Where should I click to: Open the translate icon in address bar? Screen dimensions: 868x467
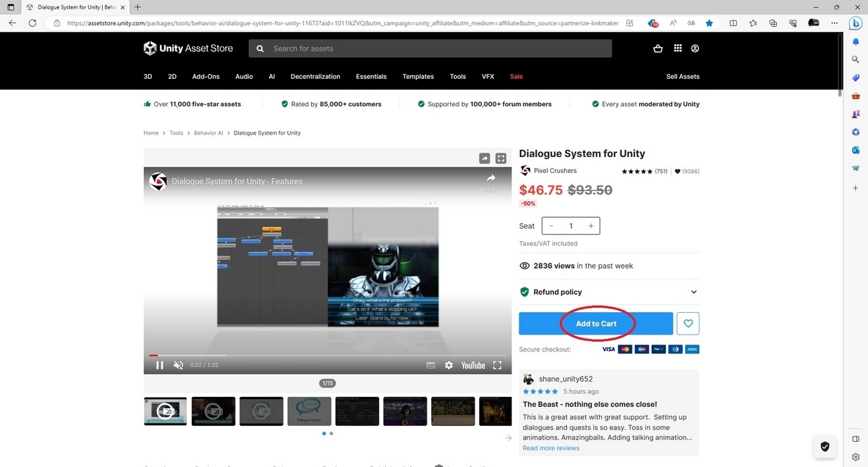pos(692,23)
